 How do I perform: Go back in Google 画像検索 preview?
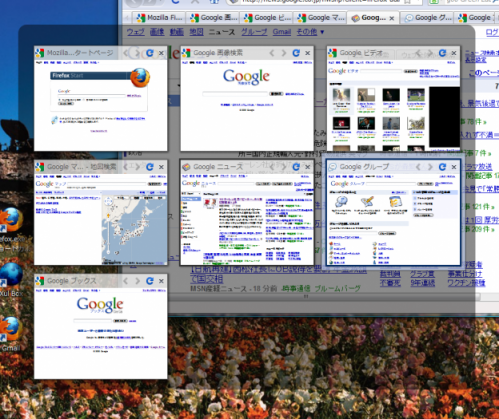(272, 53)
